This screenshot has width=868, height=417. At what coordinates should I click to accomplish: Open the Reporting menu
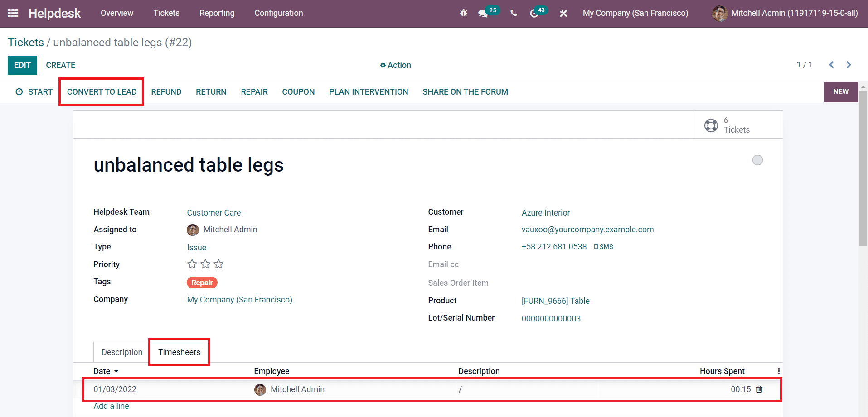217,13
